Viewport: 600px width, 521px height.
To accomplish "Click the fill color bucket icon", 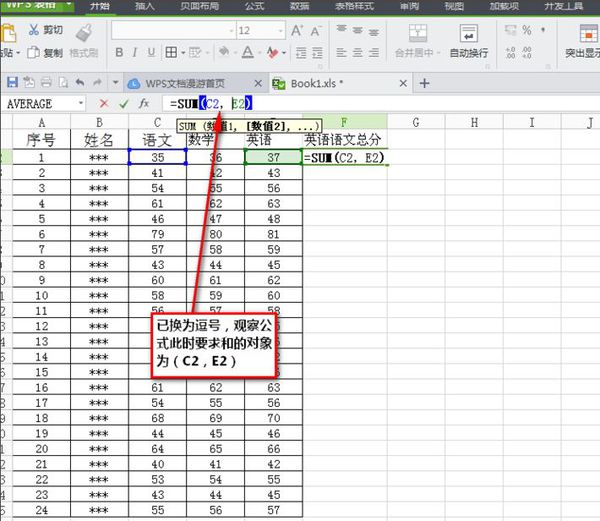I will click(224, 52).
